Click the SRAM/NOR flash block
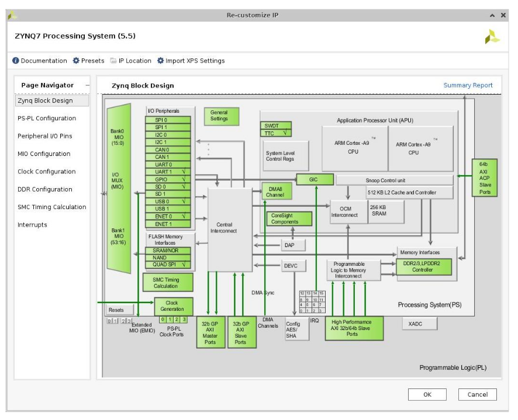The image size is (518, 420). (x=168, y=251)
